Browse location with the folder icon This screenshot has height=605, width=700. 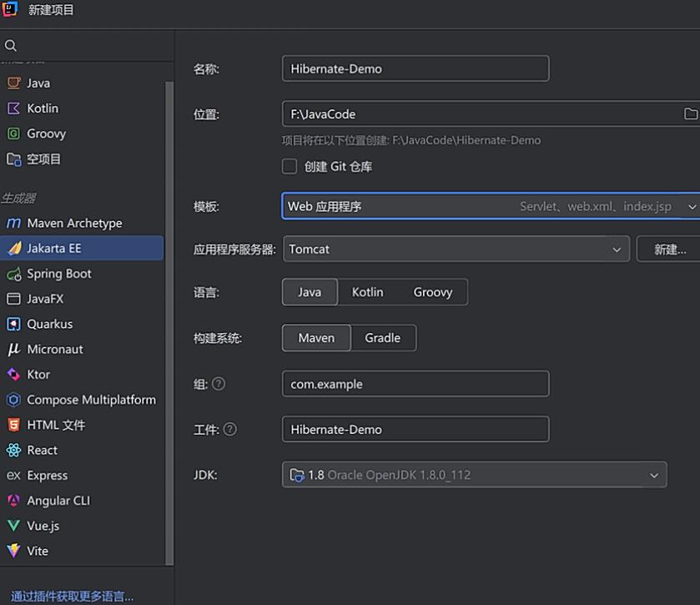click(x=691, y=113)
